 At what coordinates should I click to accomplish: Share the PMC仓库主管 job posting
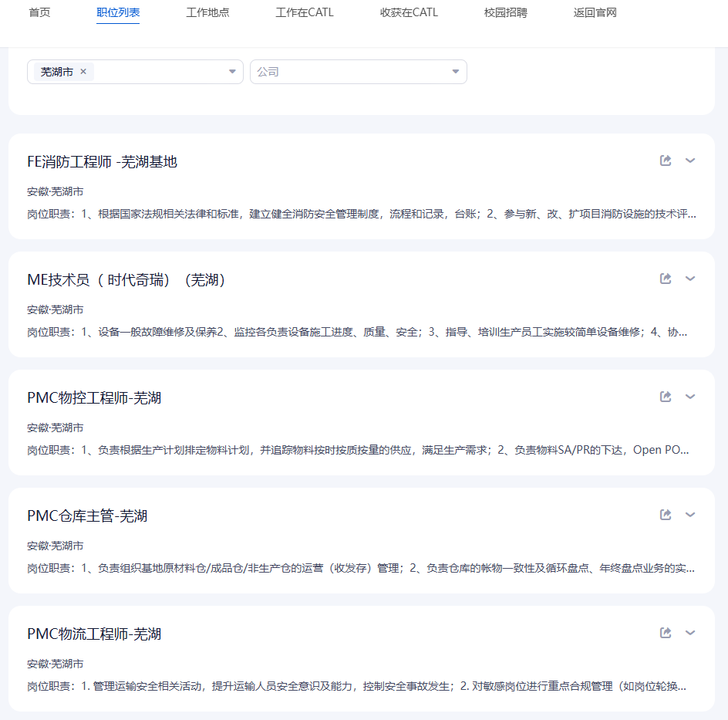click(666, 514)
